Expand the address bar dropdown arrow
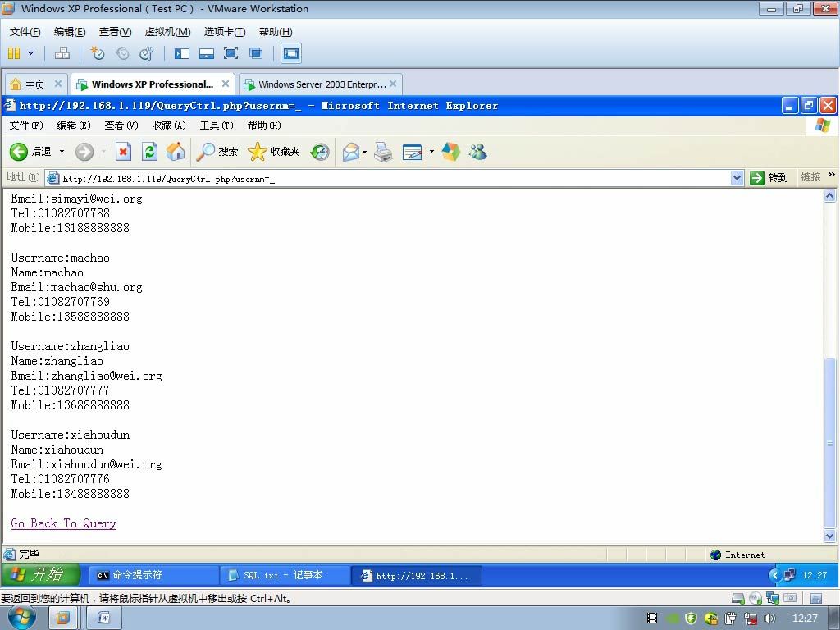 pyautogui.click(x=737, y=178)
